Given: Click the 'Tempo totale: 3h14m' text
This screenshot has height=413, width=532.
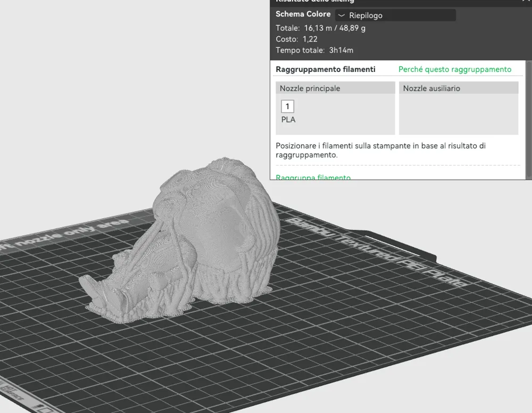Looking at the screenshot, I should coord(314,50).
